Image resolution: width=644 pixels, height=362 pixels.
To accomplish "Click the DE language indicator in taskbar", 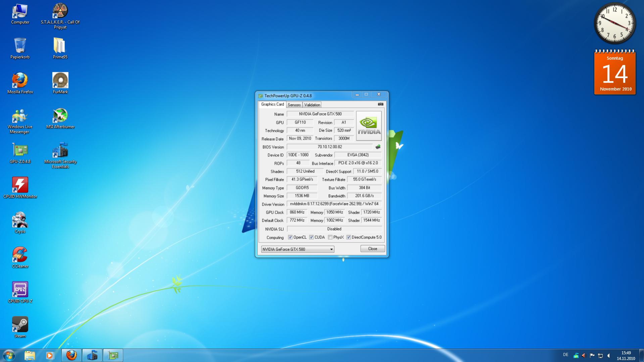I will coord(566,355).
